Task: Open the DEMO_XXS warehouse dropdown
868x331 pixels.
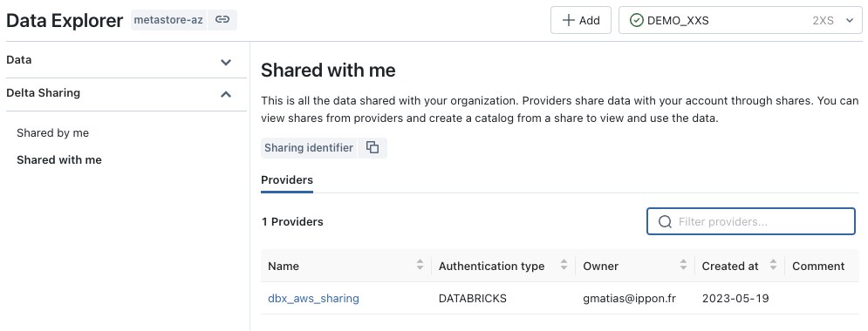Action: 740,20
